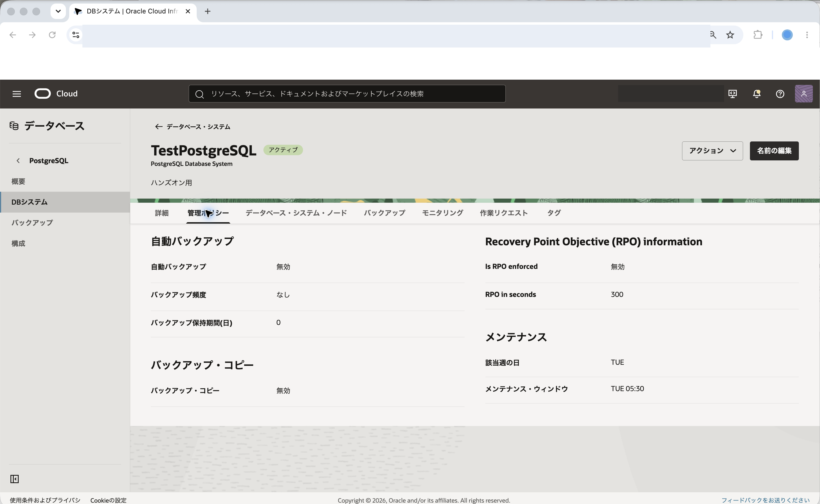
Task: Click the 該当週の日 value TUE
Action: pyautogui.click(x=617, y=362)
